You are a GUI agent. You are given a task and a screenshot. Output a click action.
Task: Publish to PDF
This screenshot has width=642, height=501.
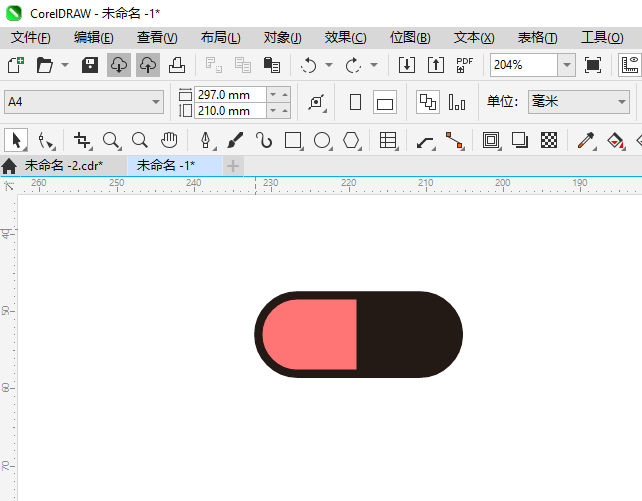pyautogui.click(x=464, y=65)
